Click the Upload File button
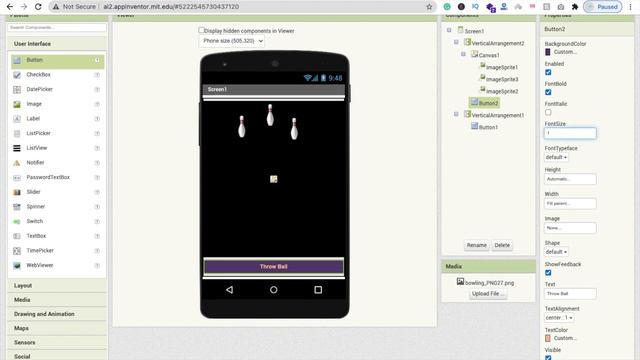Screen dimensions: 640x360 tap(488, 294)
